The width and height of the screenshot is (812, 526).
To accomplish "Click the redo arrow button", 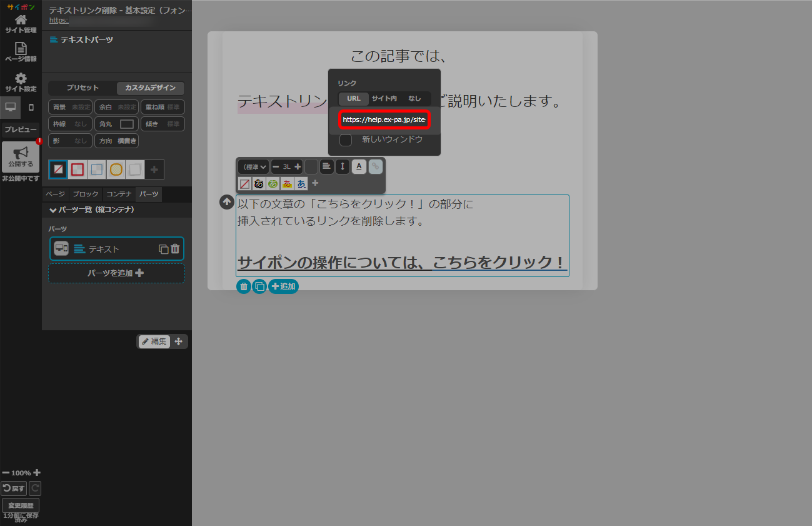I will coord(35,488).
